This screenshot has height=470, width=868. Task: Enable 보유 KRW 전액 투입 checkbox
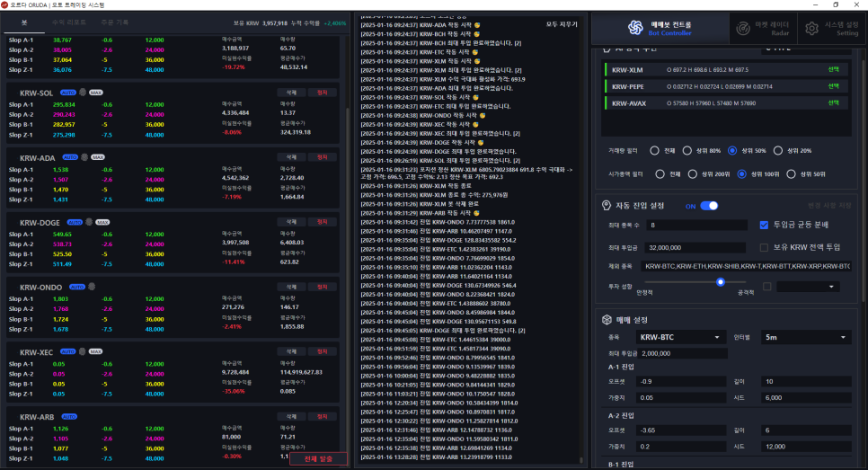(764, 246)
